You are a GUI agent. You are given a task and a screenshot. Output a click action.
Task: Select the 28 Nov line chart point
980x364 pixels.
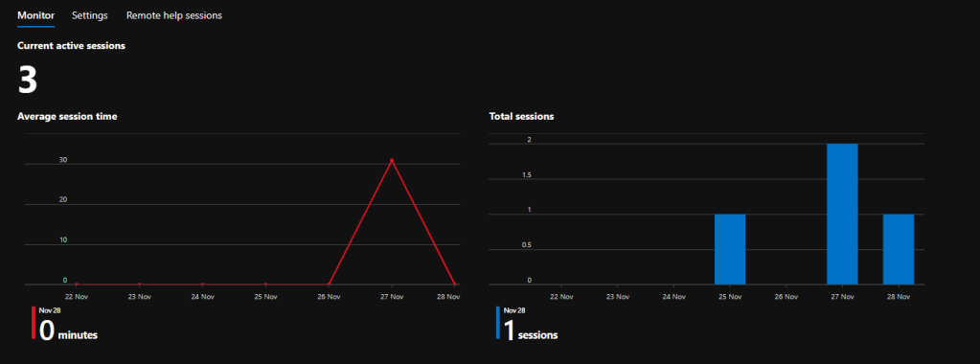coord(454,284)
